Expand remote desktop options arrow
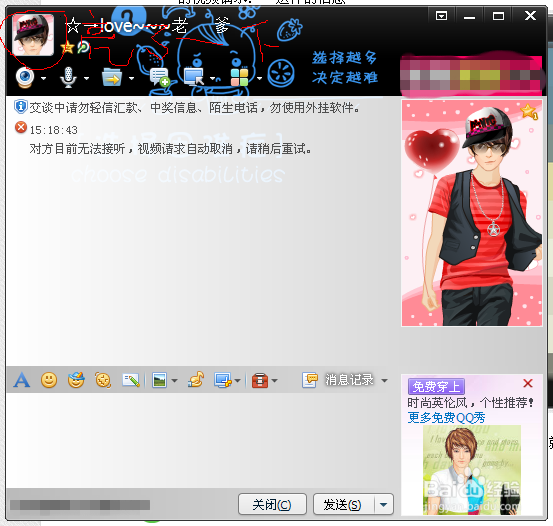The image size is (553, 526). pos(213,78)
